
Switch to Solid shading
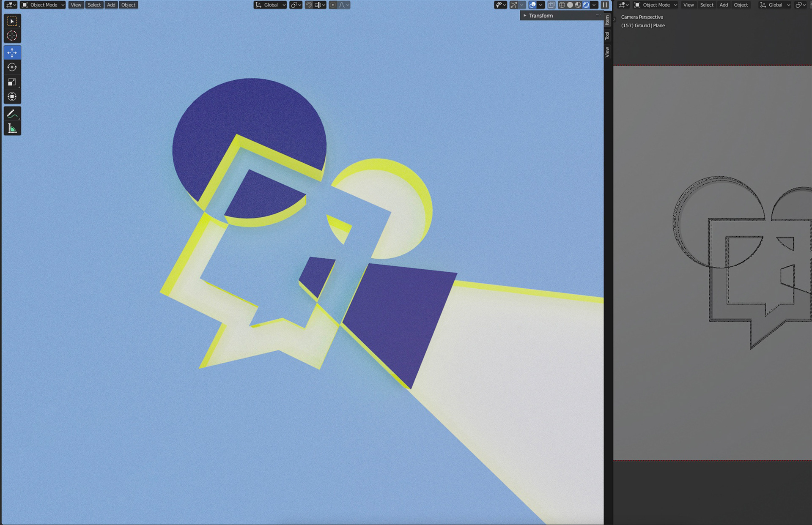pyautogui.click(x=570, y=5)
